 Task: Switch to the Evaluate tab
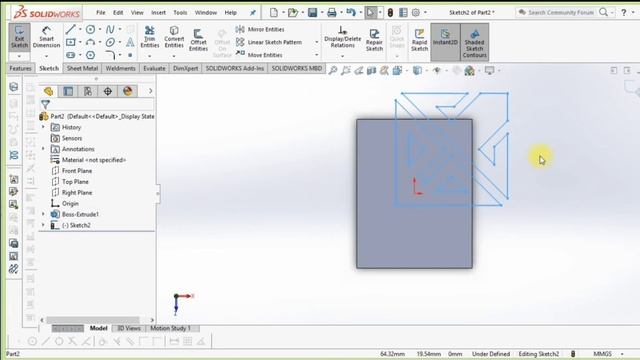(x=154, y=68)
